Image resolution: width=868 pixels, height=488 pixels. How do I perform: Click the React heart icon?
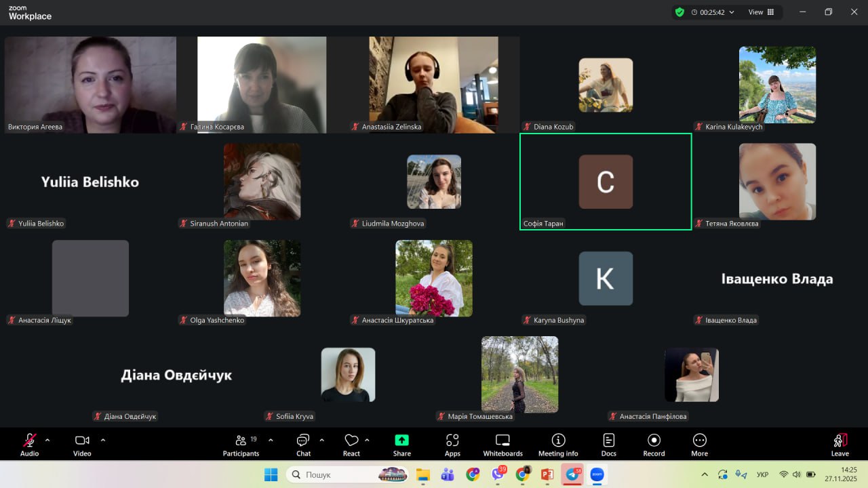351,445
